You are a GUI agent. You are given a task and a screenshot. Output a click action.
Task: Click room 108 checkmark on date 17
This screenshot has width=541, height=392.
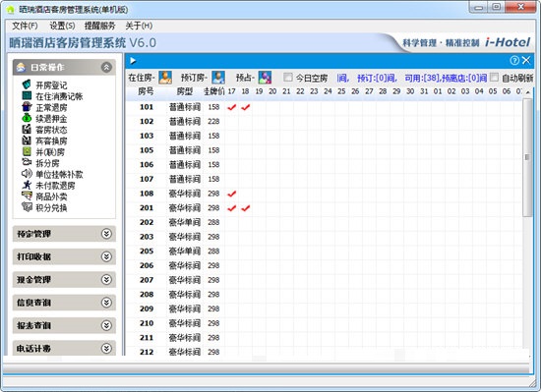point(231,194)
